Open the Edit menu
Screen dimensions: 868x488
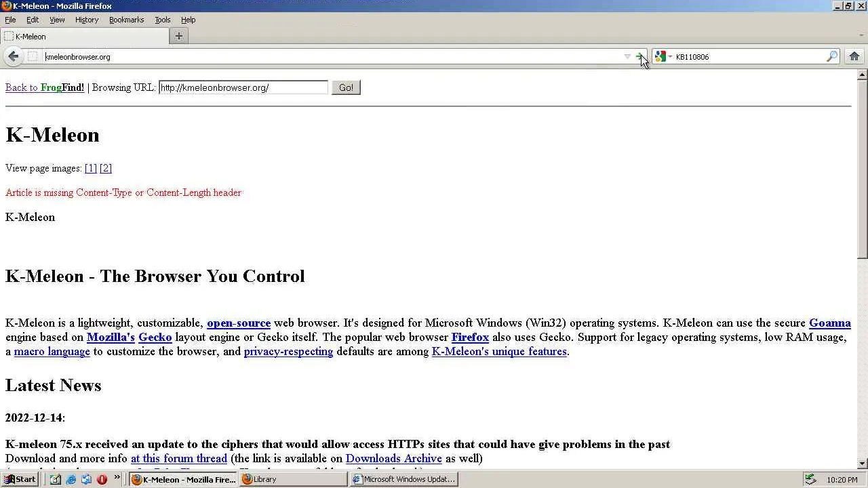33,20
